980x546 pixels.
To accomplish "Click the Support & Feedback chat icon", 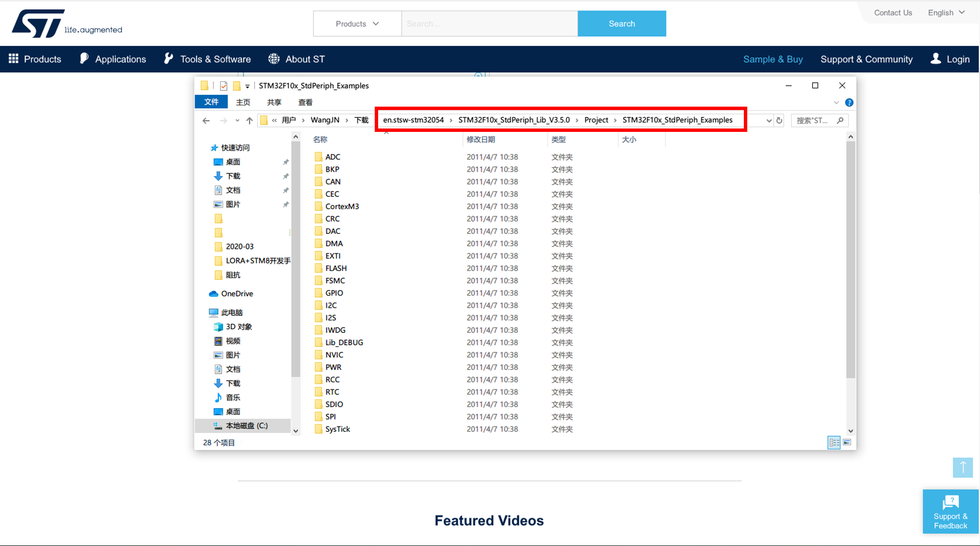I will tap(950, 502).
